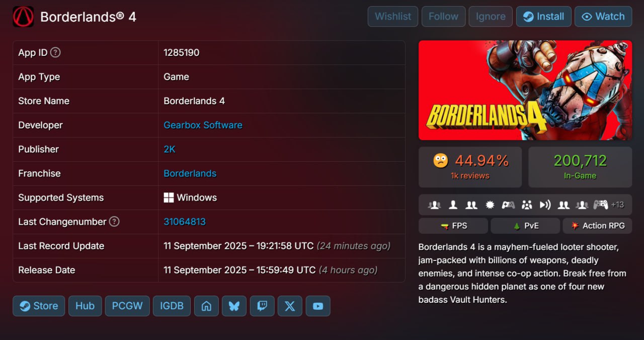Viewport: 644px width, 340px height.
Task: Click the Developer row label
Action: pos(41,125)
